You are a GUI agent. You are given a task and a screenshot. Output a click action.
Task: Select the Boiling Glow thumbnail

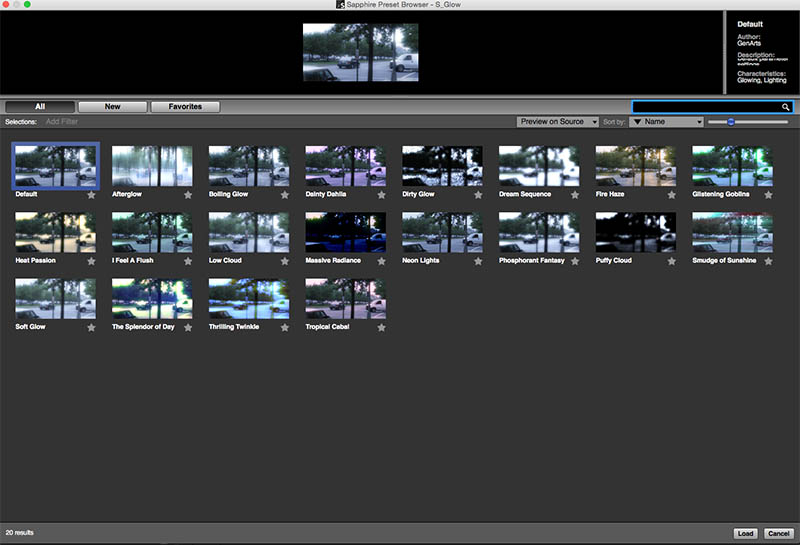[x=249, y=166]
